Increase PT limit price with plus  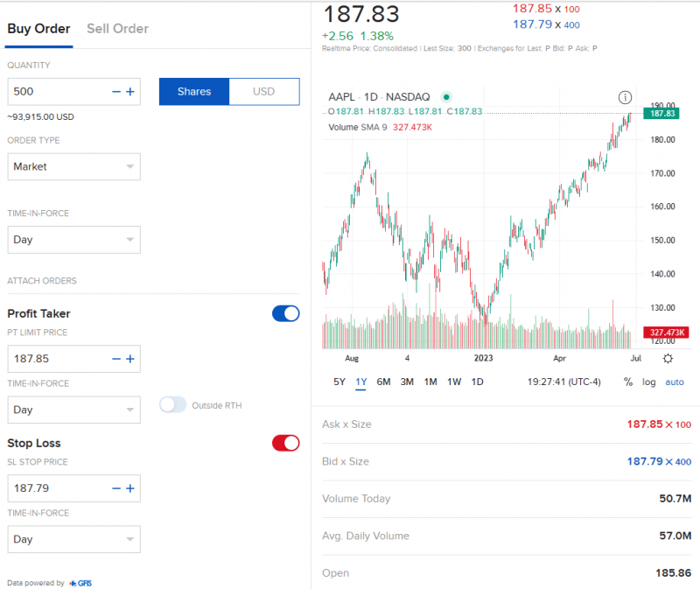pyautogui.click(x=130, y=359)
